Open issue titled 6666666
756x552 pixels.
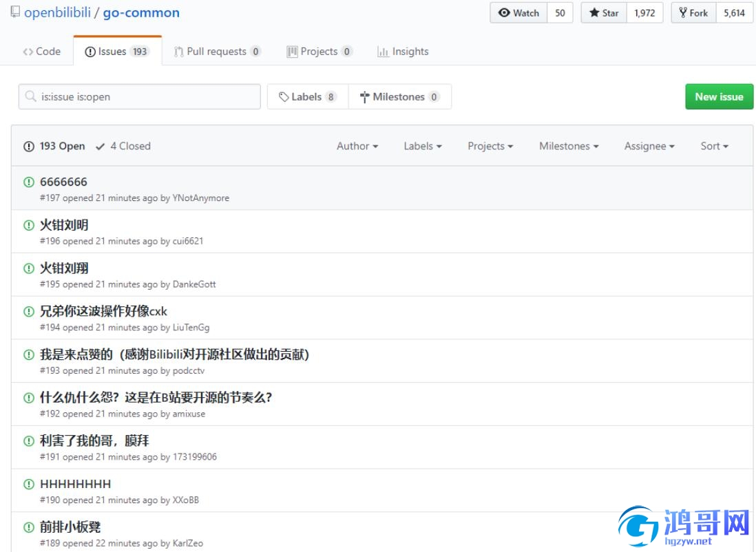63,182
